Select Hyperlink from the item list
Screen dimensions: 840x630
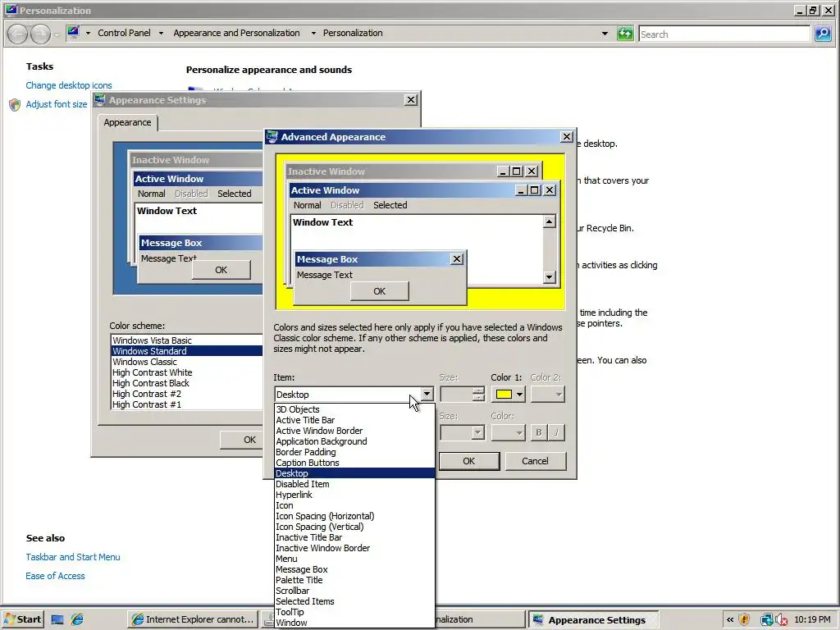click(x=354, y=495)
